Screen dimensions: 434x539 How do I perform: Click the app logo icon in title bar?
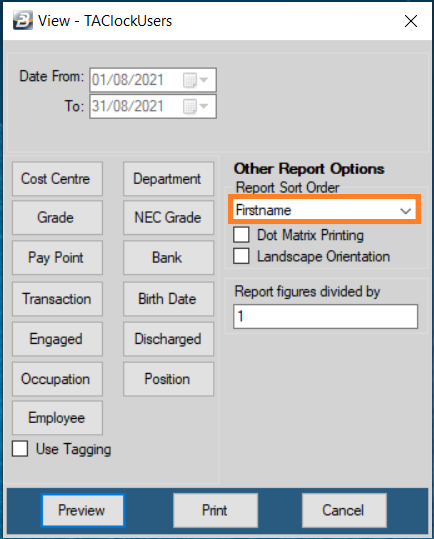point(23,20)
